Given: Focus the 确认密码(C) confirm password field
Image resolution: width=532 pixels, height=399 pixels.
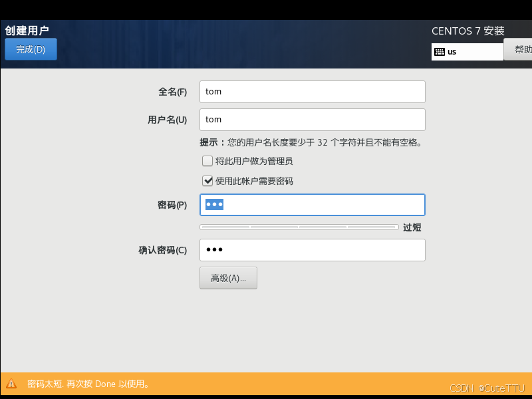Looking at the screenshot, I should click(312, 250).
